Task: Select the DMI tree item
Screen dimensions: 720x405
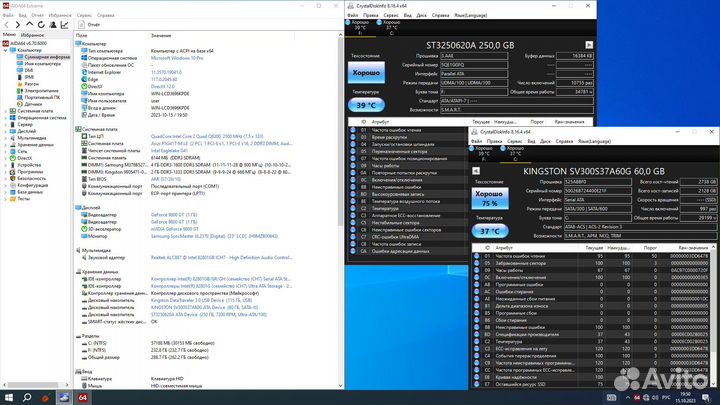Action: point(29,71)
